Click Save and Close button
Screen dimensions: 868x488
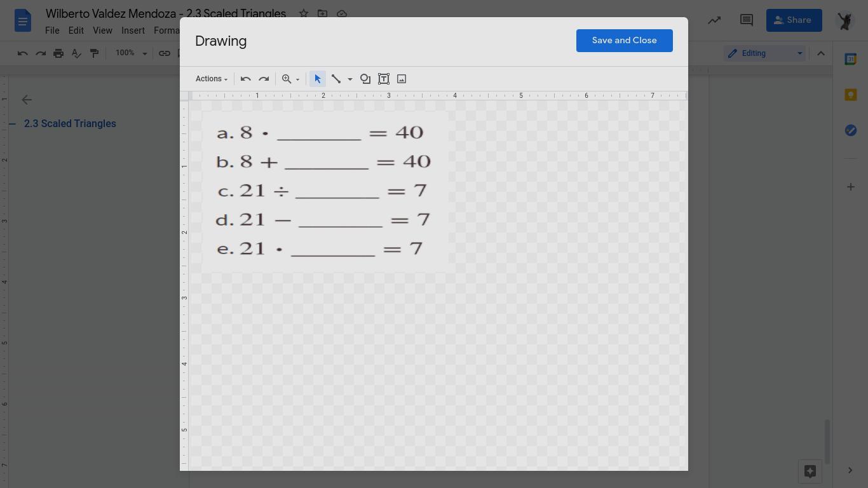click(x=624, y=41)
